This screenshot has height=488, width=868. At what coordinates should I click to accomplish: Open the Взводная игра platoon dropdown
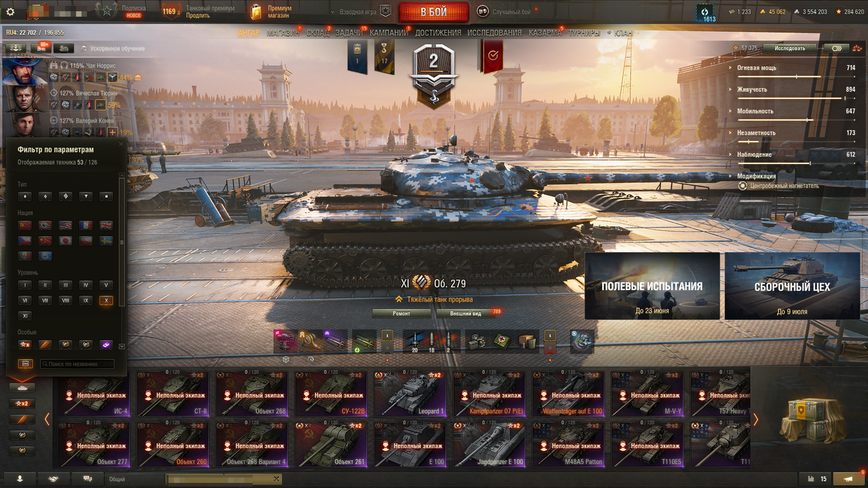click(361, 12)
